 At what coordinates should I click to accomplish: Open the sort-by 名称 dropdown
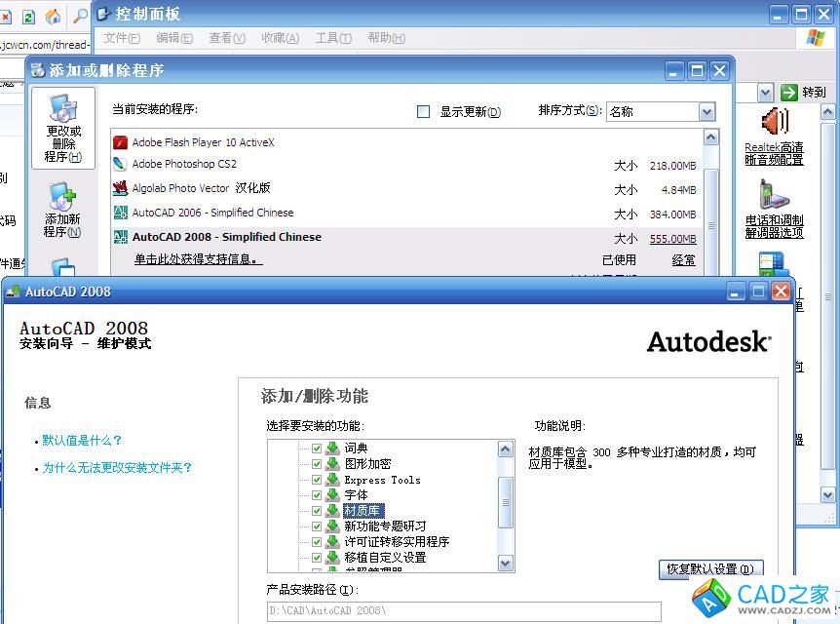[706, 112]
